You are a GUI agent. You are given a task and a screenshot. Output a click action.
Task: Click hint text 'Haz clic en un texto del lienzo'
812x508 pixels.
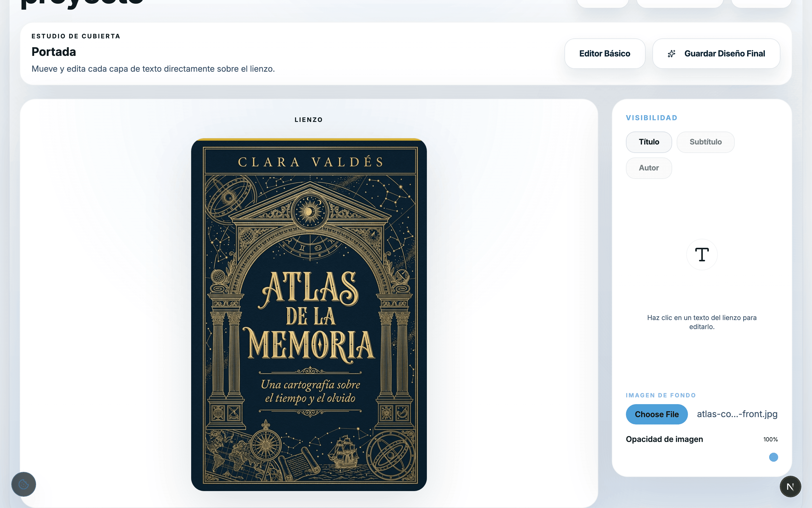[702, 322]
